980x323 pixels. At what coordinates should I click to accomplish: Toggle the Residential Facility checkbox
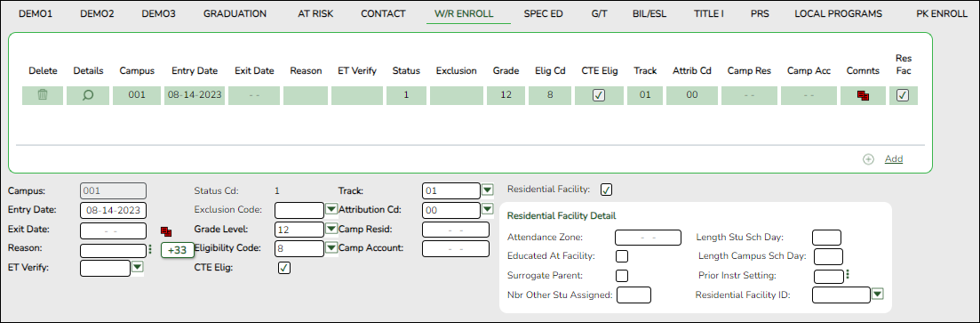(x=606, y=189)
